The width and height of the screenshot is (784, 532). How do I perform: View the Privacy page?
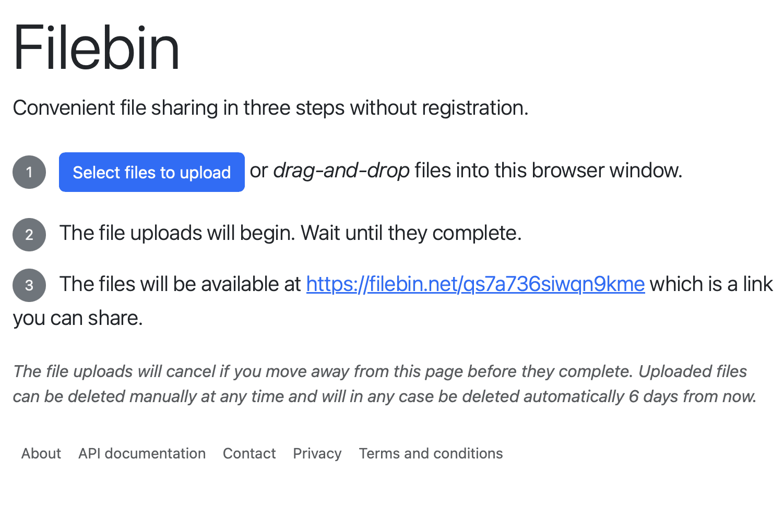[317, 453]
